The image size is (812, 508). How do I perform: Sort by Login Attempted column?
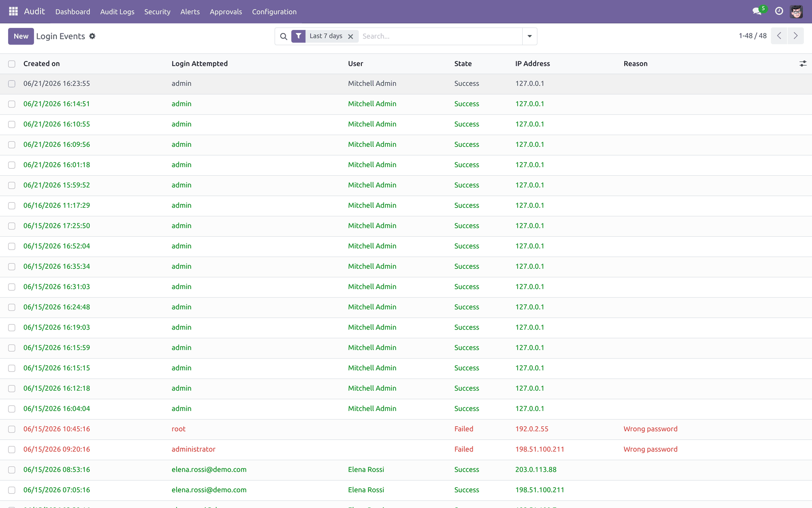[199, 63]
